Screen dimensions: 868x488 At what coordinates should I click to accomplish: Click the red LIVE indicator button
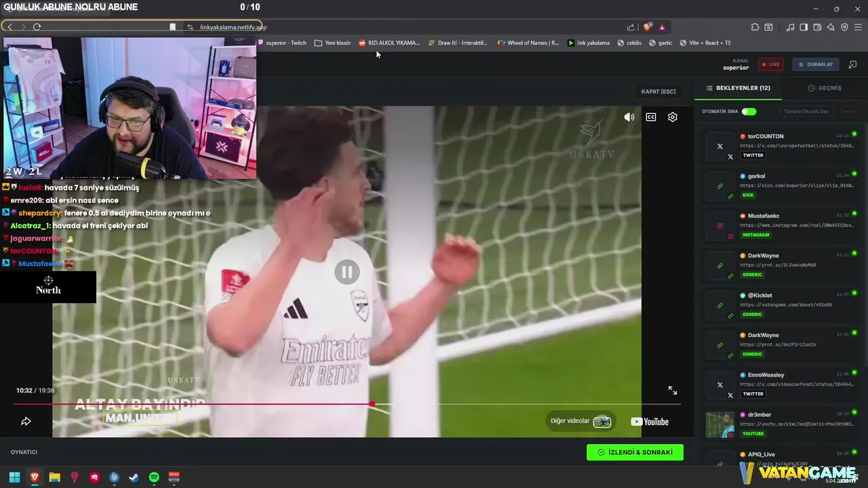pyautogui.click(x=771, y=64)
